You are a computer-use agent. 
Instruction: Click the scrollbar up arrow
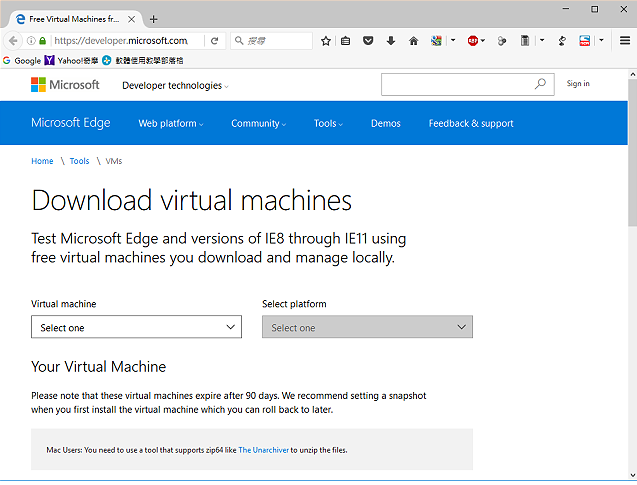[x=633, y=74]
